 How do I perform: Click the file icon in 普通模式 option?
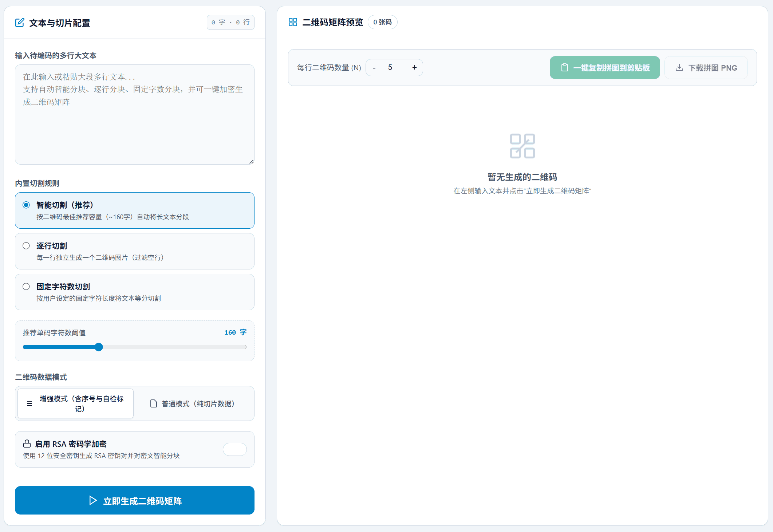pyautogui.click(x=154, y=403)
